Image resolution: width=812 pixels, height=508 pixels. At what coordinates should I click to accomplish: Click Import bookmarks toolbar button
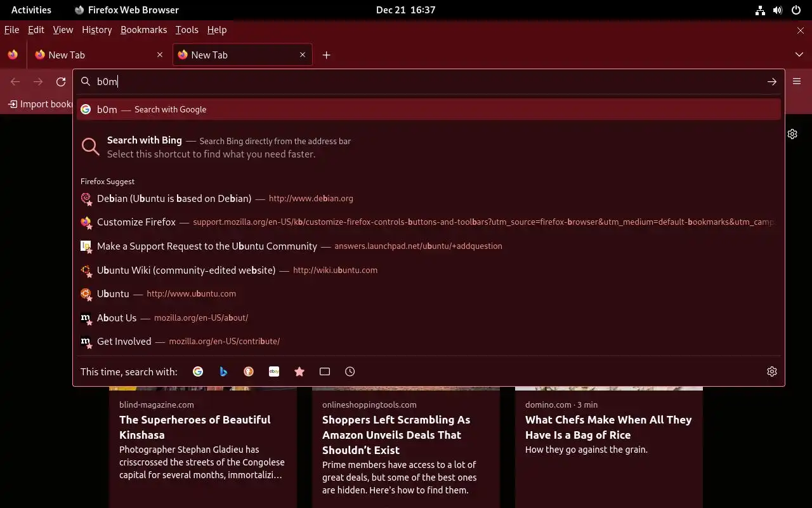point(41,104)
